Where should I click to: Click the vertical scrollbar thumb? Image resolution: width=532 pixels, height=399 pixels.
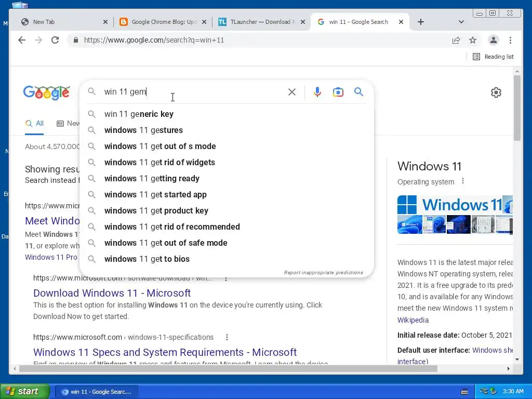(x=517, y=108)
